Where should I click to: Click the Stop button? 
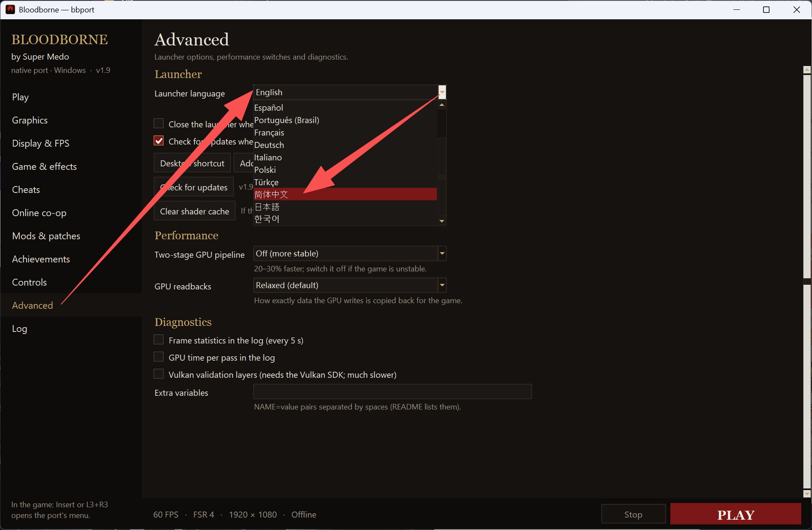tap(633, 514)
